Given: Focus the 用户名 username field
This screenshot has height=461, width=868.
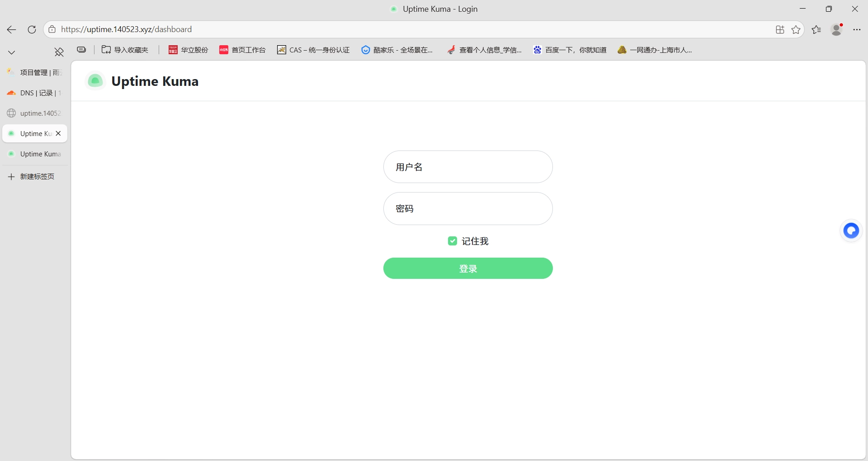Looking at the screenshot, I should tap(468, 167).
